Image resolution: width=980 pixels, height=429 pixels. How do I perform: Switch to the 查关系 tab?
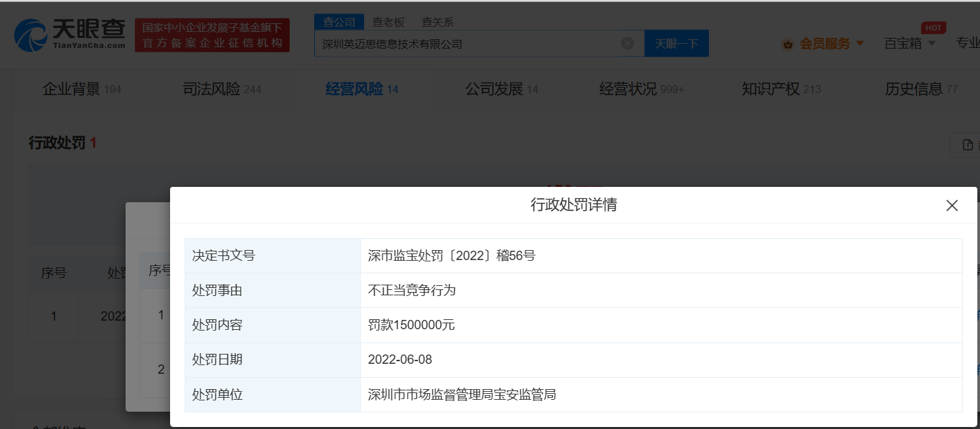(x=437, y=21)
